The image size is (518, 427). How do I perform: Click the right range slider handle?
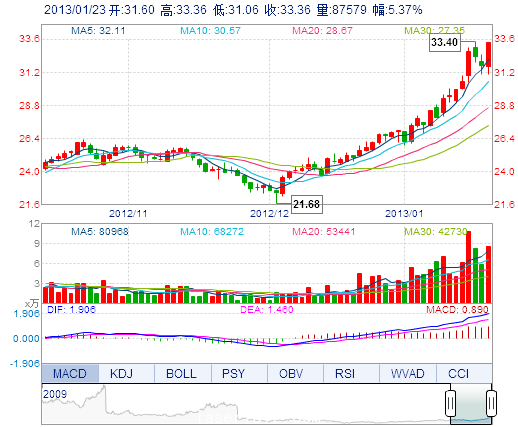pos(491,403)
